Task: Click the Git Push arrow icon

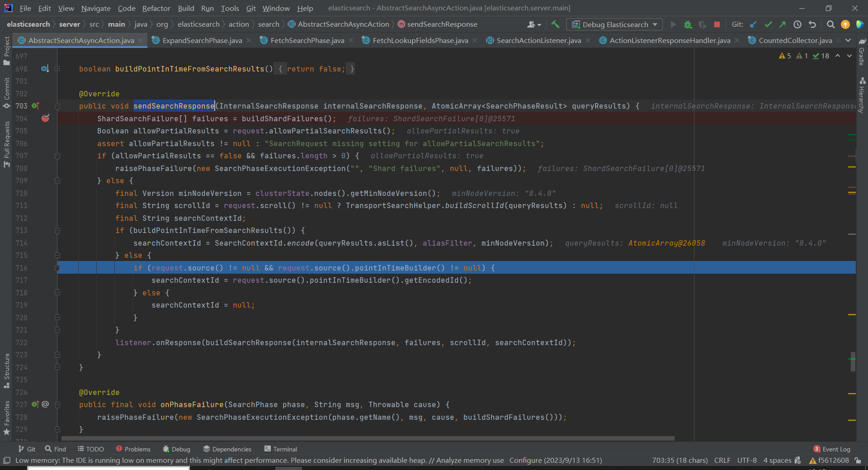Action: click(x=783, y=24)
